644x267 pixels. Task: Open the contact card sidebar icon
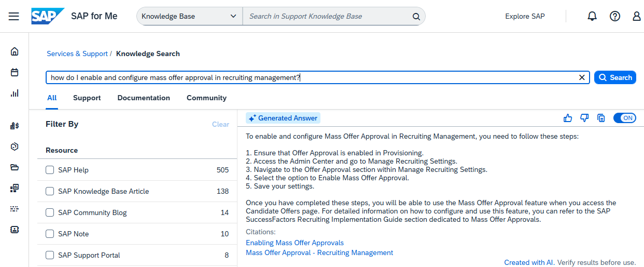pos(15,229)
